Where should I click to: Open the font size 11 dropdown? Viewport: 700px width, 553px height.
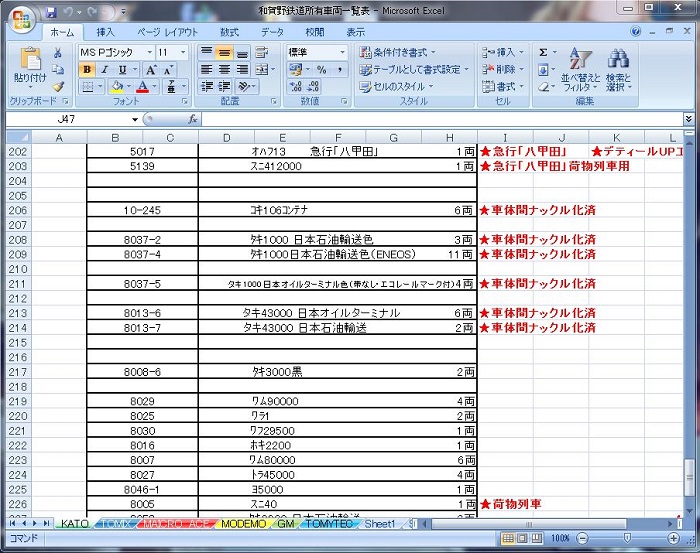(x=183, y=53)
